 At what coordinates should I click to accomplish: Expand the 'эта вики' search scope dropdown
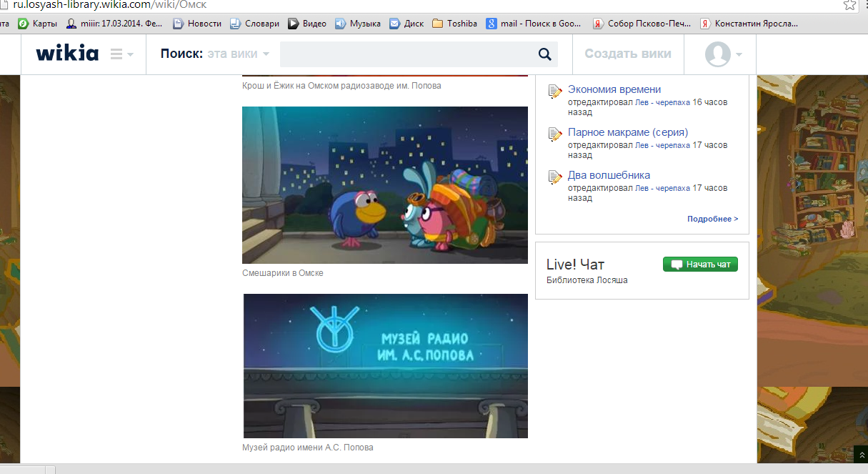[x=239, y=54]
